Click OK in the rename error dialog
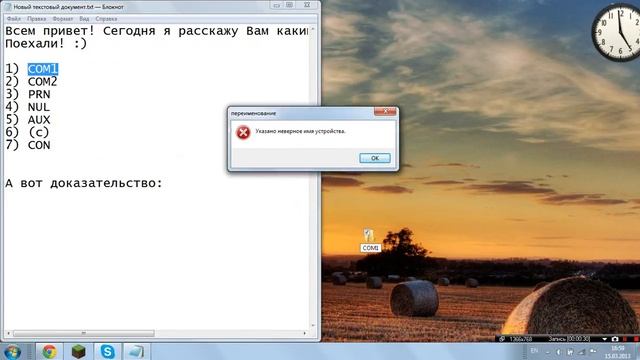640x360 pixels. tap(375, 158)
